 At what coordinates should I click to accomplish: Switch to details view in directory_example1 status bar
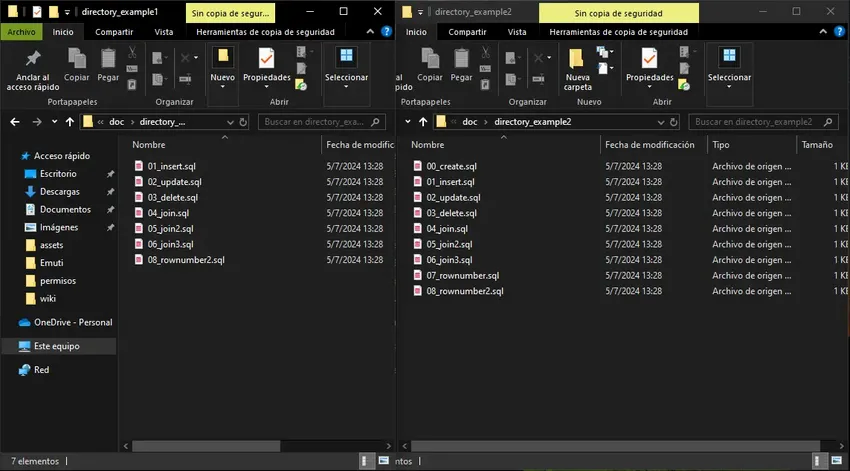[x=367, y=462]
